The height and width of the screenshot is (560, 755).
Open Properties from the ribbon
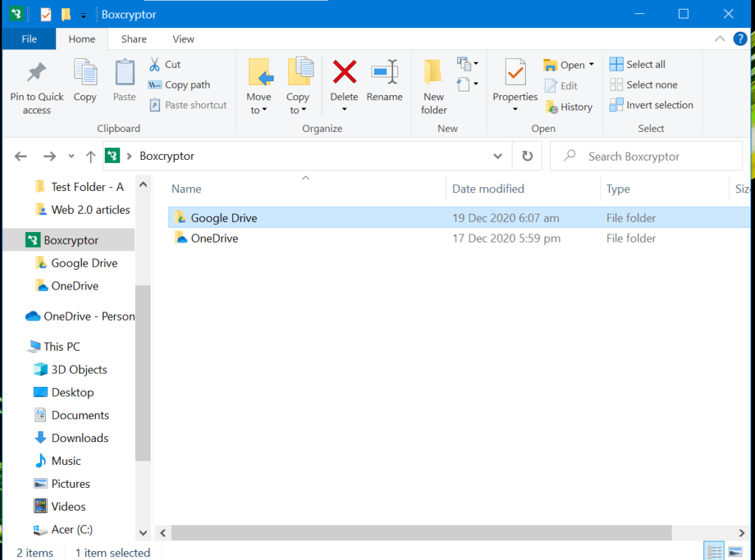[515, 74]
